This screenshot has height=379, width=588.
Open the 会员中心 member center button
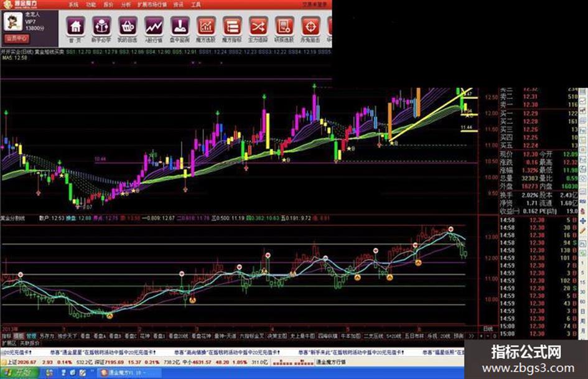tap(17, 39)
